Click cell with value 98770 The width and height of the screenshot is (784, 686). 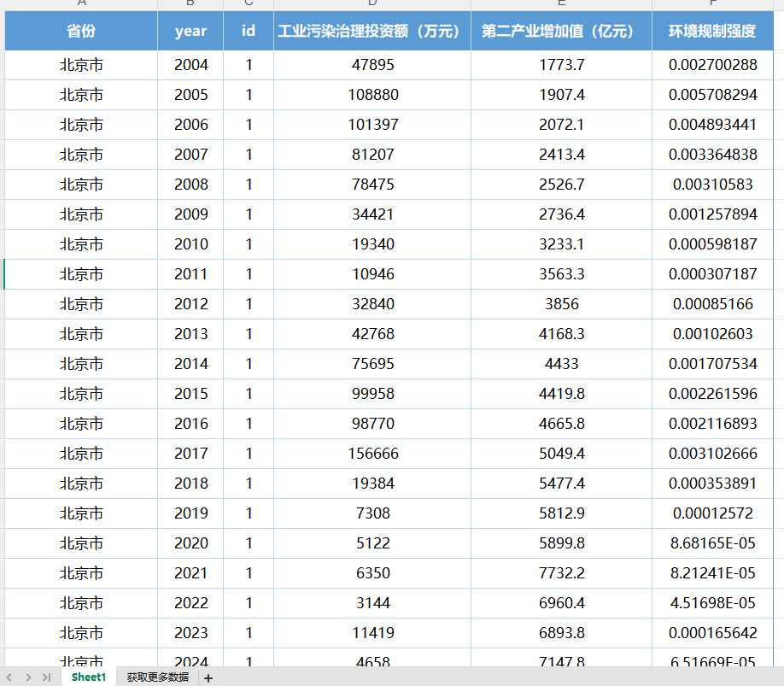pyautogui.click(x=372, y=424)
